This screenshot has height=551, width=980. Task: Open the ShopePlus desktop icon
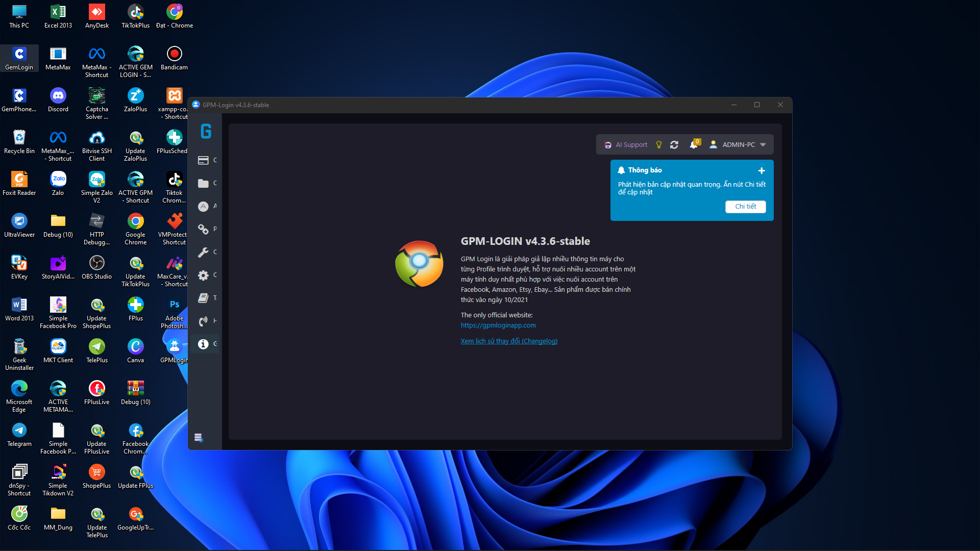pyautogui.click(x=97, y=477)
